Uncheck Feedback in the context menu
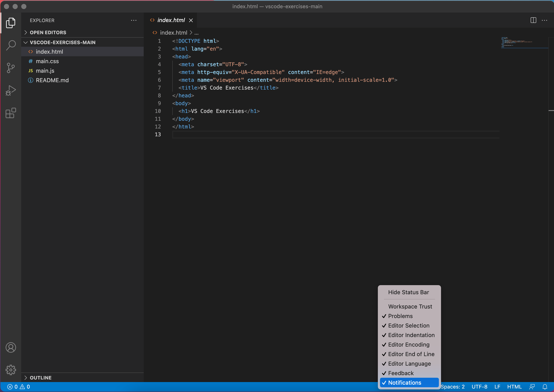 401,373
